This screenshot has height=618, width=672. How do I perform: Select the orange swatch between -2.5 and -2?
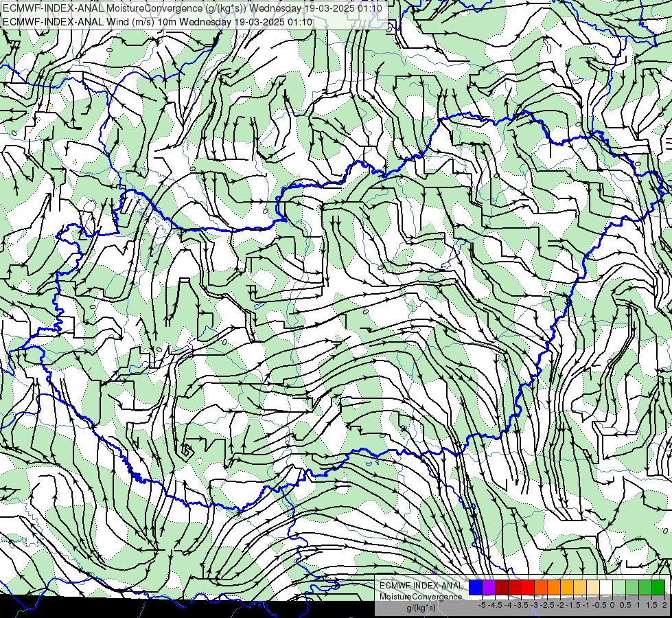point(554,587)
